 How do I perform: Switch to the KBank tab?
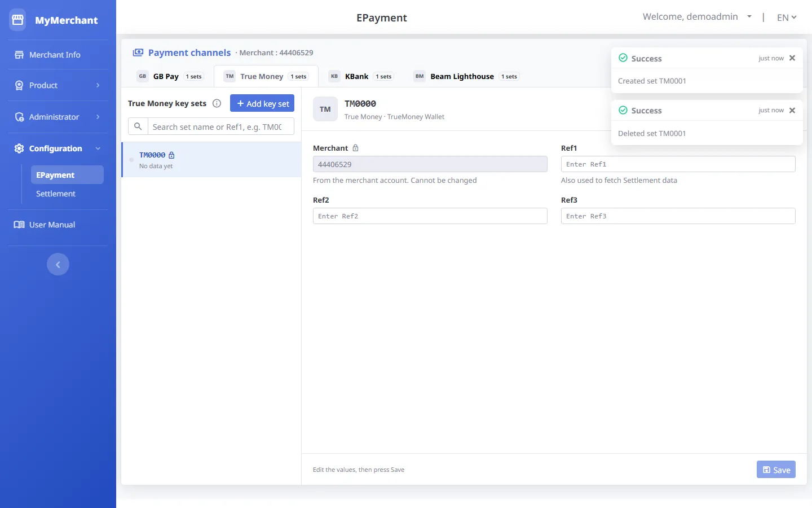[x=361, y=76]
